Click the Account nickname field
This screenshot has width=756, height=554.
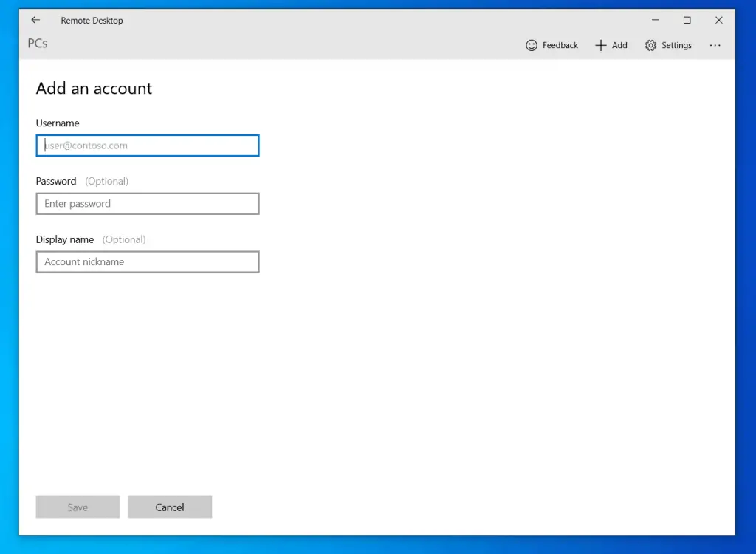[148, 261]
